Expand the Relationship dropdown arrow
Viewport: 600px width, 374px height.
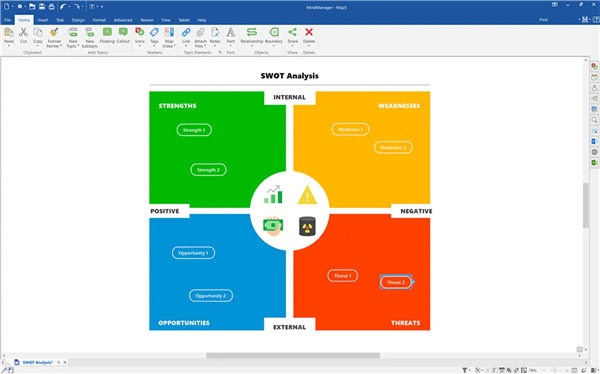pyautogui.click(x=251, y=46)
